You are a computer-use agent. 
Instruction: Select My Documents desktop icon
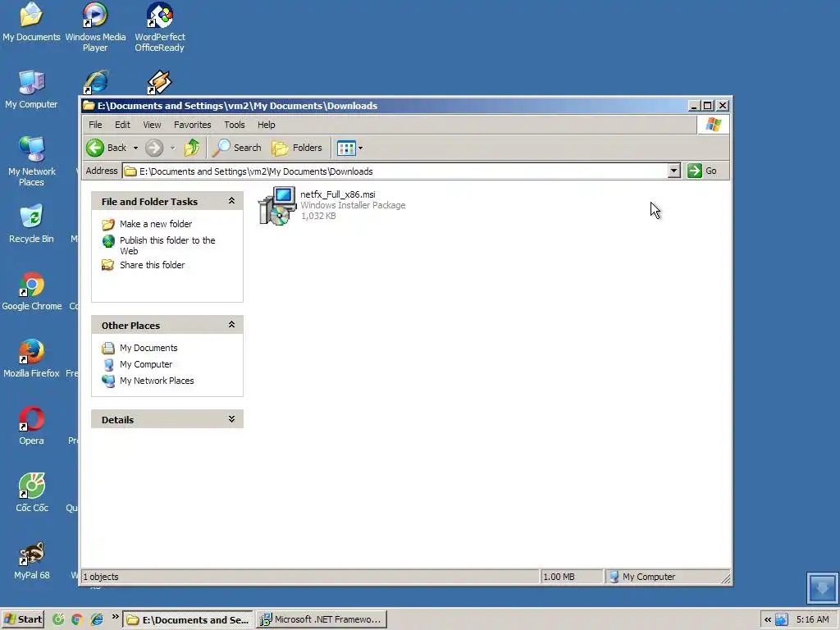coord(31,22)
